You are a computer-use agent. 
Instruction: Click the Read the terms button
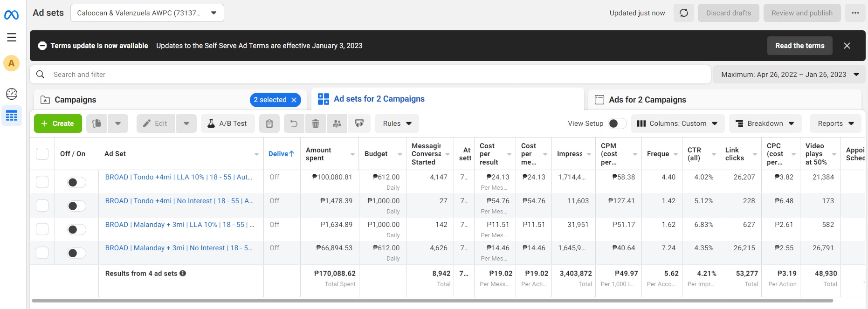(x=799, y=46)
